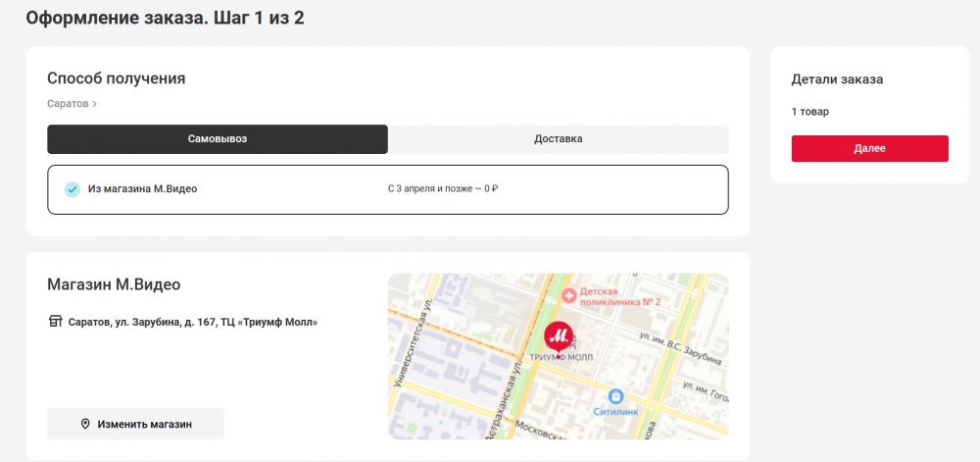The width and height of the screenshot is (980, 462).
Task: Click the Способ получения heading
Action: tap(117, 78)
